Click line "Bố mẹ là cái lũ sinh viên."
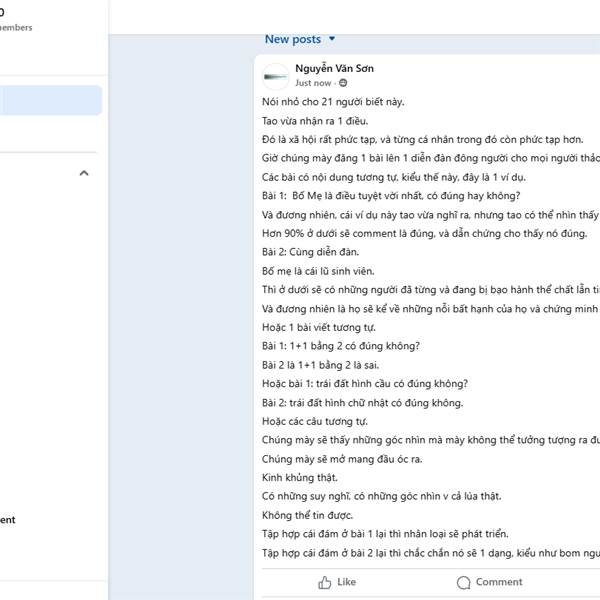This screenshot has width=600, height=600. [x=318, y=271]
